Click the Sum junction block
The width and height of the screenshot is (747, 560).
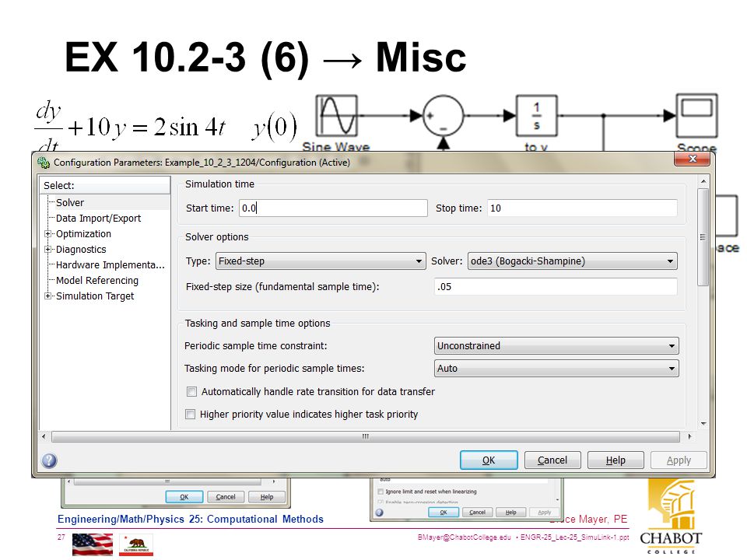coord(443,115)
